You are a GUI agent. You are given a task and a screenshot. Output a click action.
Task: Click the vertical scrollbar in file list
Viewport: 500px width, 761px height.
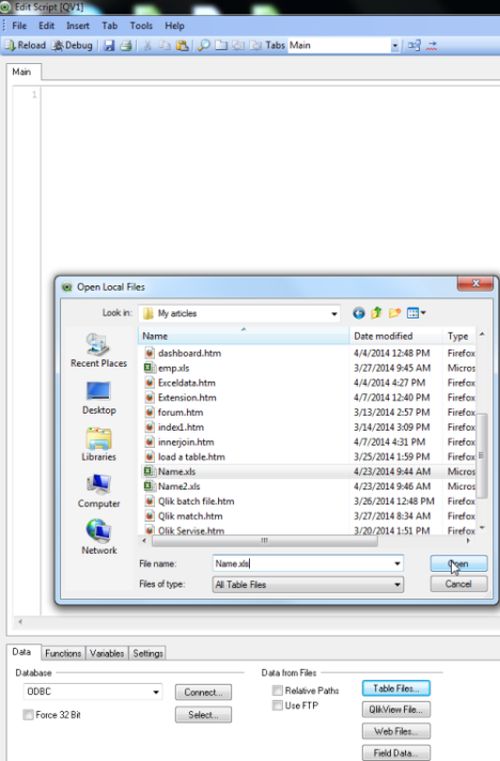pyautogui.click(x=482, y=455)
